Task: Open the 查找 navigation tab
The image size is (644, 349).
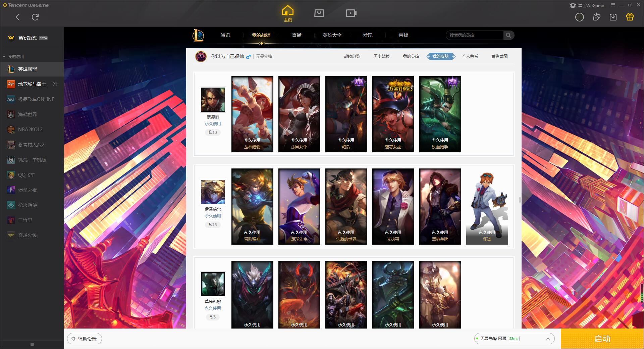Action: [403, 35]
